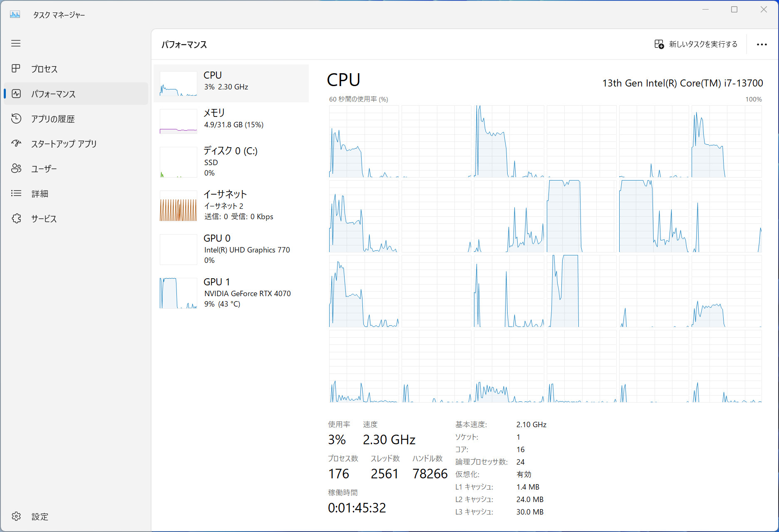Select the CPU item in performance list

click(231, 83)
